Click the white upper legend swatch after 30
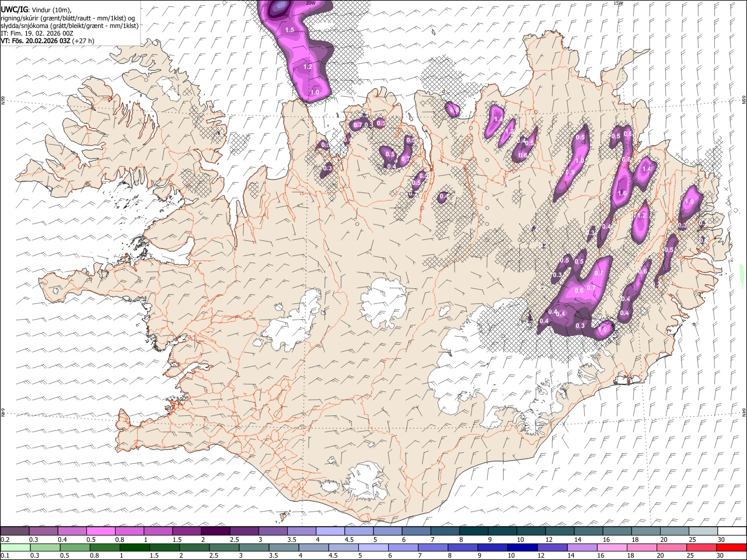 pyautogui.click(x=732, y=531)
